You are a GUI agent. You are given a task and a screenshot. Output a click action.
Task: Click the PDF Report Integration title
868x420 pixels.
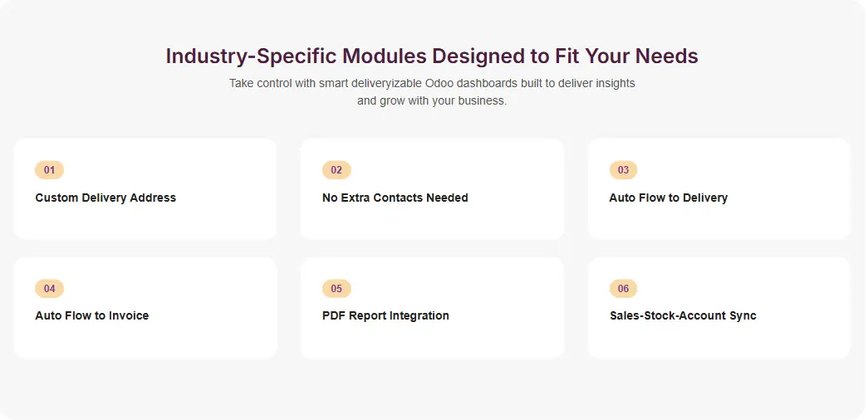coord(385,315)
